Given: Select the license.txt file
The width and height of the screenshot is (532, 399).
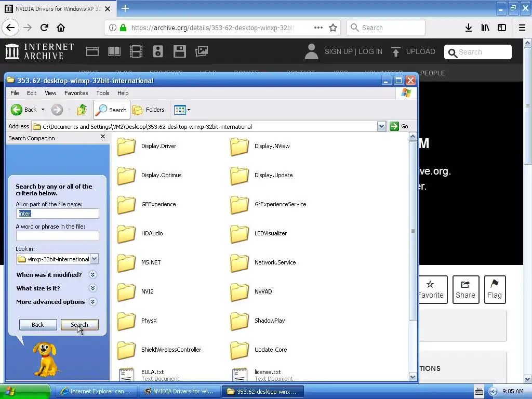Looking at the screenshot, I should (x=262, y=375).
